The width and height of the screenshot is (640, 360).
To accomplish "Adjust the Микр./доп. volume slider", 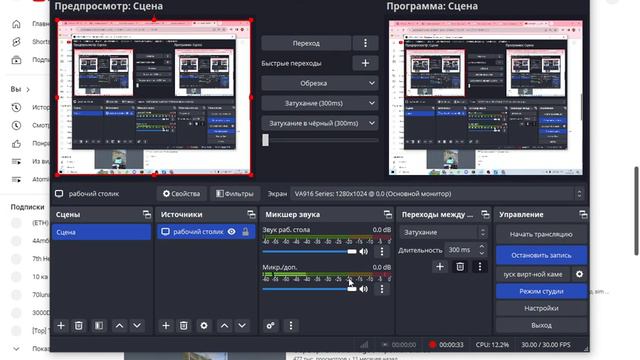I will coord(309,289).
